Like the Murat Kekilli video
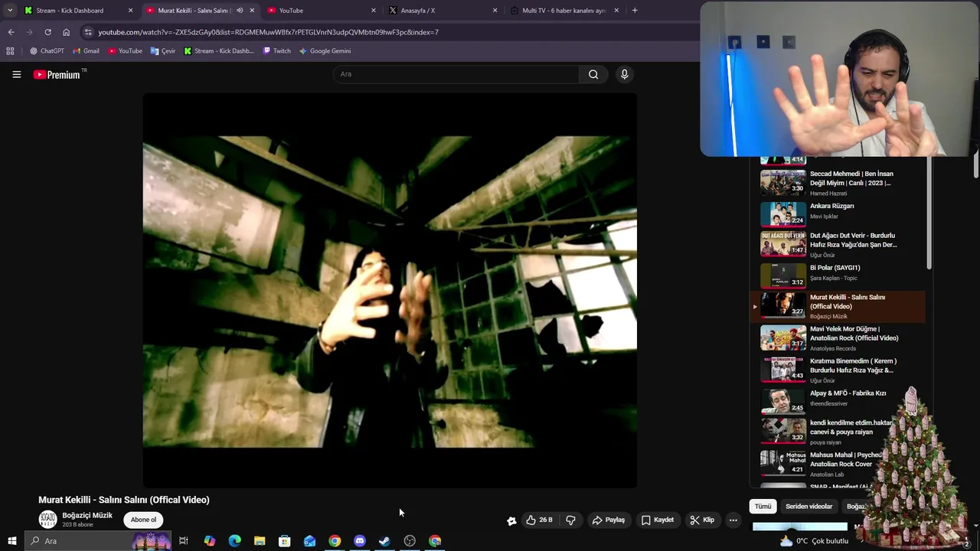980x551 pixels. pyautogui.click(x=539, y=520)
